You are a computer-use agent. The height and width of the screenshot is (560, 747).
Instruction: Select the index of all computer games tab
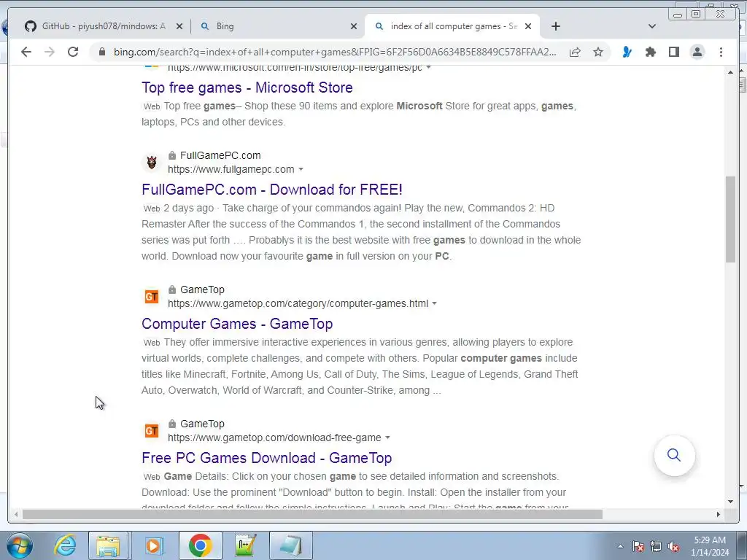pyautogui.click(x=451, y=26)
